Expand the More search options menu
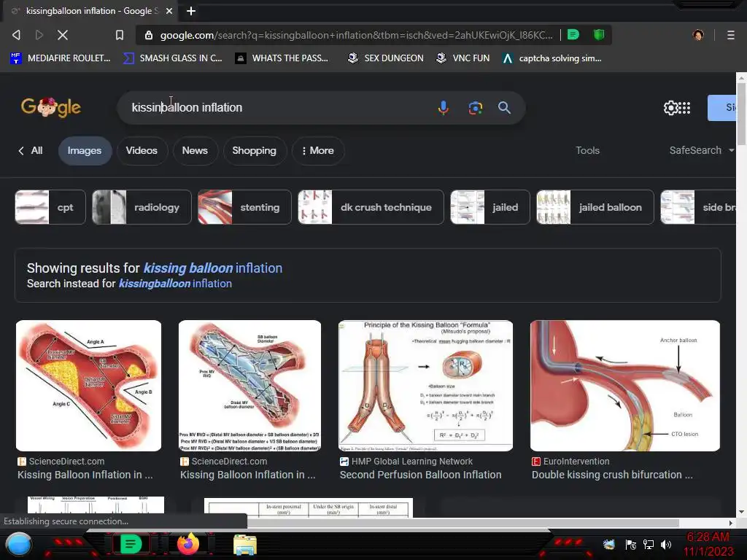The height and width of the screenshot is (560, 747). click(x=318, y=150)
